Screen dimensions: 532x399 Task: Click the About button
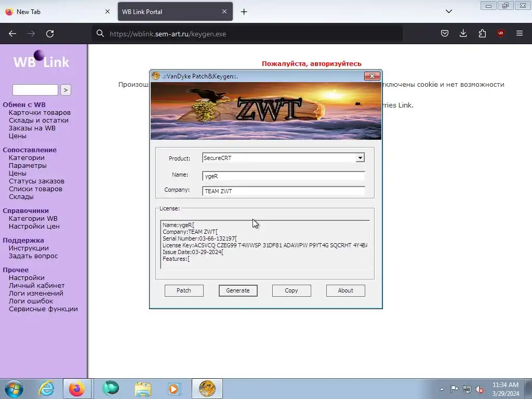coord(345,290)
